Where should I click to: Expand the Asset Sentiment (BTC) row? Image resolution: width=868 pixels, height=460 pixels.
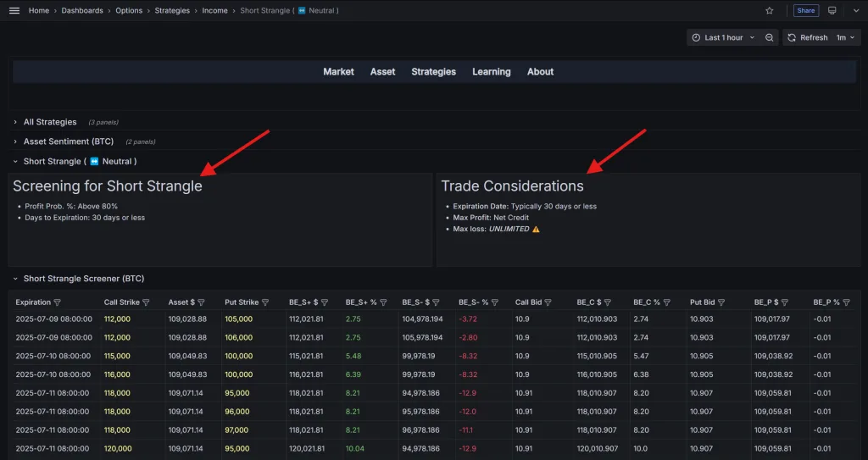tap(68, 141)
